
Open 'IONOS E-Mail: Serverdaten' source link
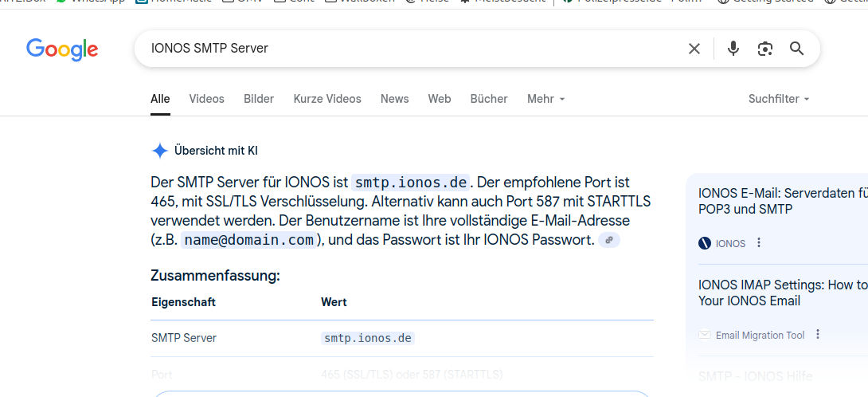(x=783, y=201)
